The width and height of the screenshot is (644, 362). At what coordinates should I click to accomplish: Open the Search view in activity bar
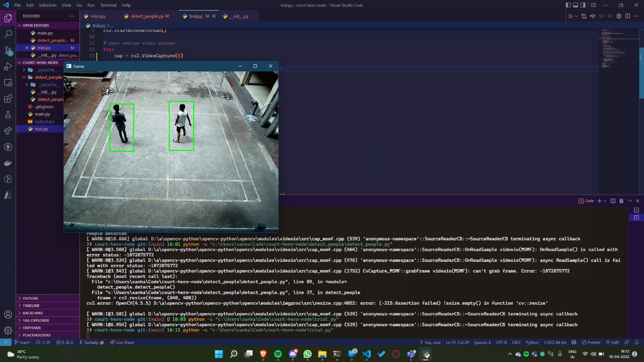[x=8, y=34]
